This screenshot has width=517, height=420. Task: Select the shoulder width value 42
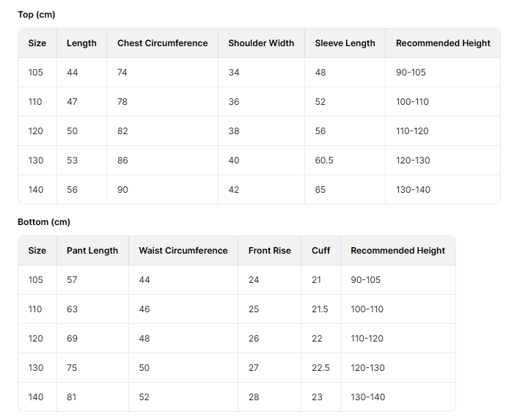234,190
